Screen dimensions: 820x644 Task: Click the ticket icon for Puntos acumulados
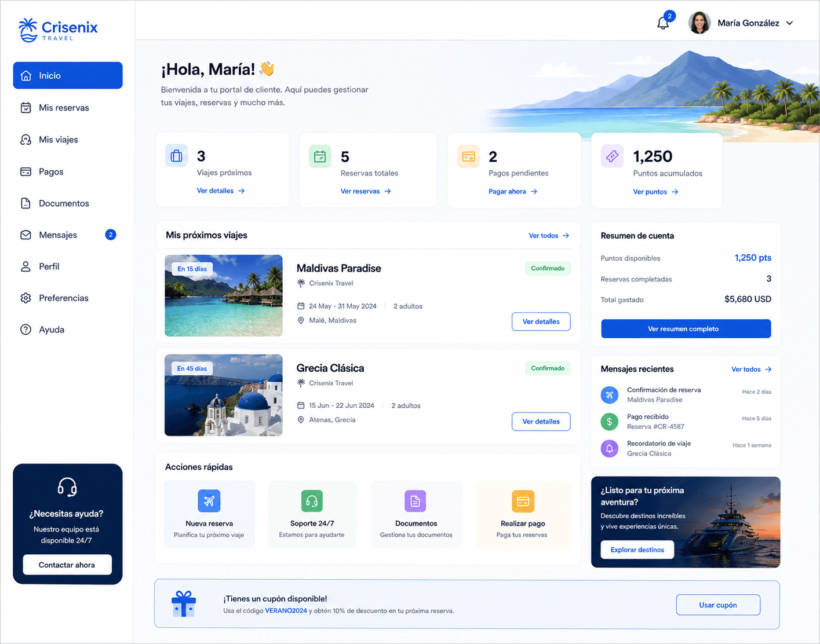612,156
